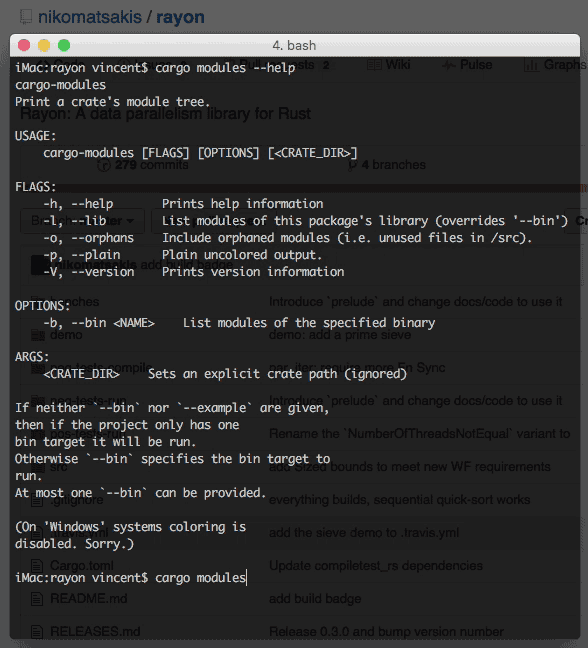588x648 pixels.
Task: Open the RELEASES.md file in GitHub
Action: click(x=95, y=631)
